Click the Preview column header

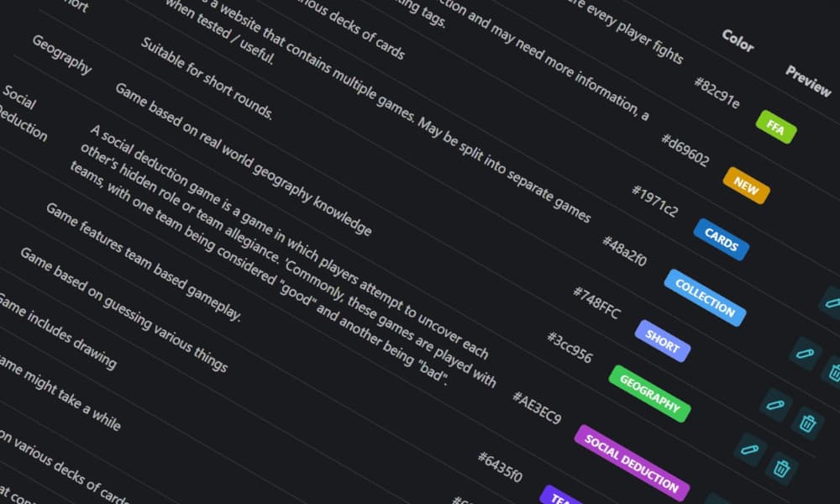pos(808,81)
